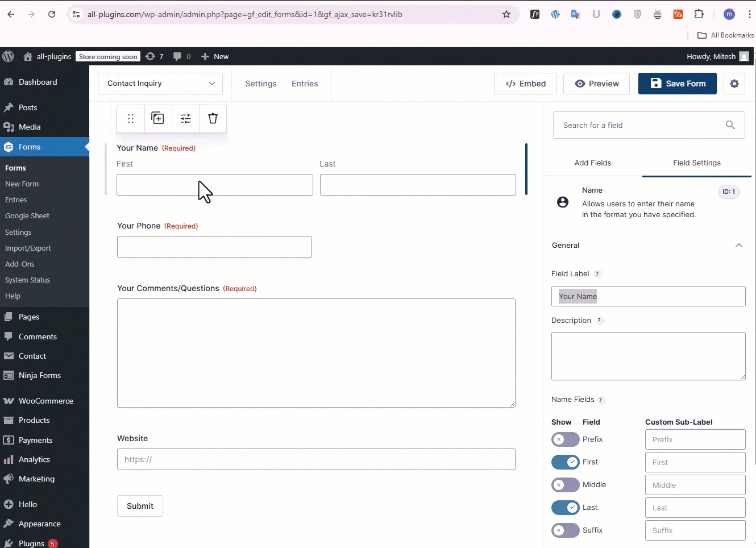The height and width of the screenshot is (548, 756).
Task: Click the Field Label help question icon
Action: pyautogui.click(x=597, y=273)
